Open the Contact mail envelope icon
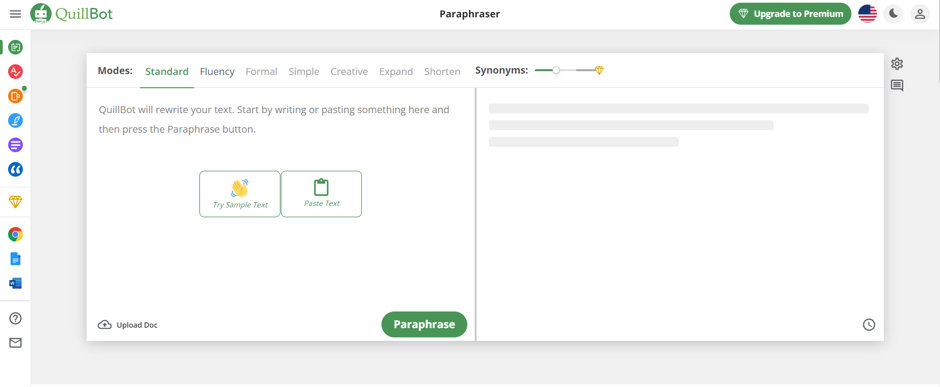 click(16, 343)
